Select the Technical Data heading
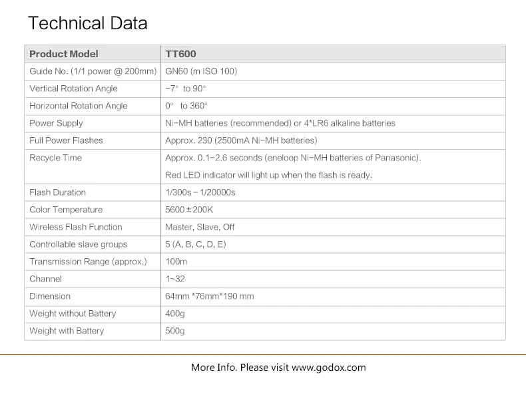The width and height of the screenshot is (526, 420). click(87, 23)
